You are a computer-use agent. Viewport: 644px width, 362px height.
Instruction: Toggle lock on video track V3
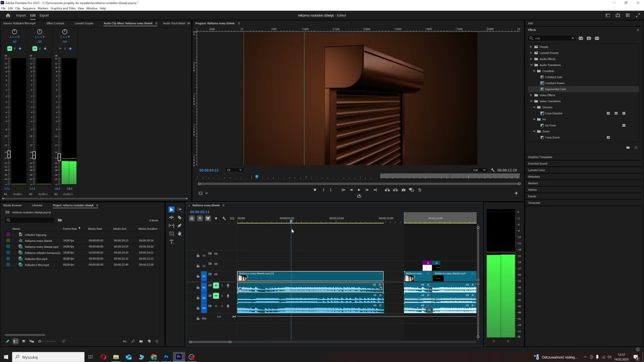click(x=198, y=255)
